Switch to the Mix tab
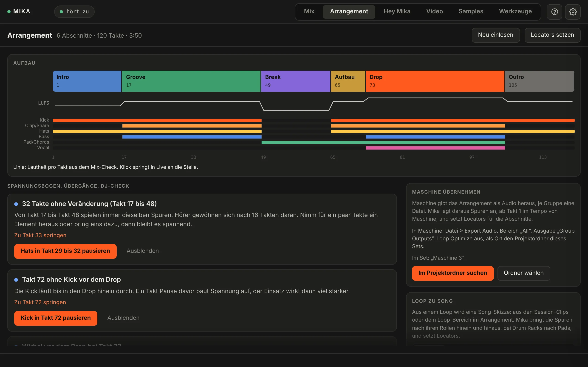 [x=309, y=11]
